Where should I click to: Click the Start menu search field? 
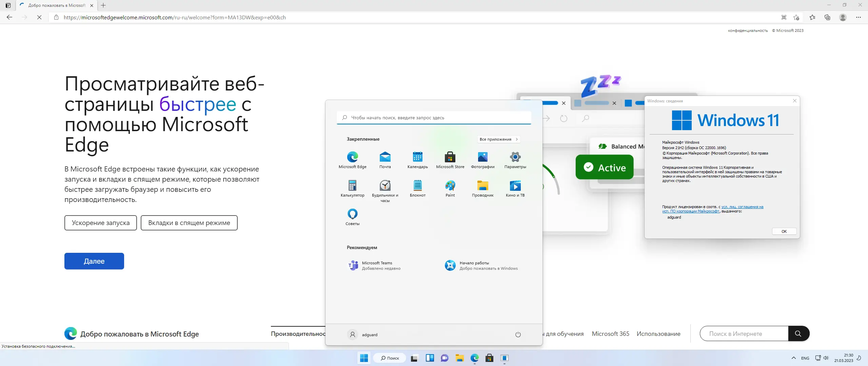pyautogui.click(x=434, y=118)
